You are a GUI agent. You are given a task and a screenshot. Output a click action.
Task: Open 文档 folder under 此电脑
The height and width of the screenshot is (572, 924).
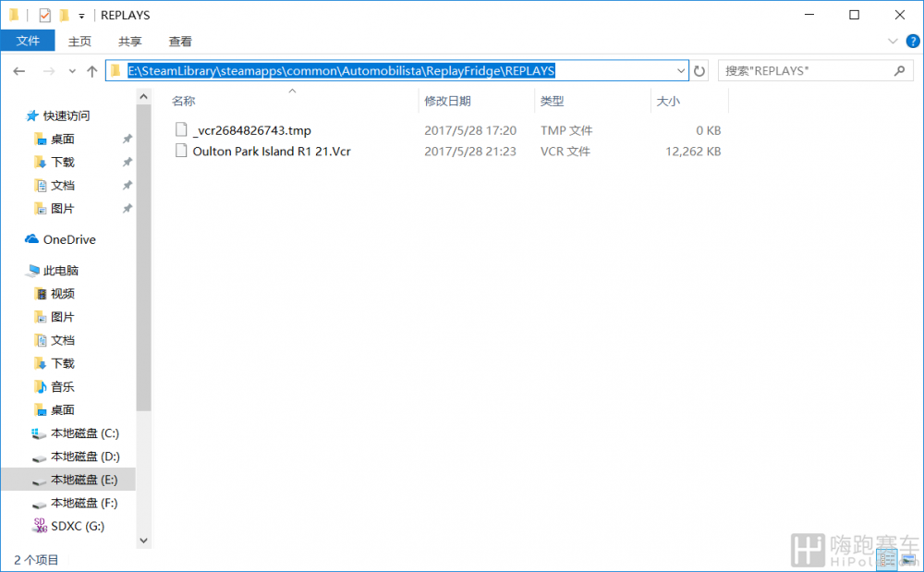[63, 340]
